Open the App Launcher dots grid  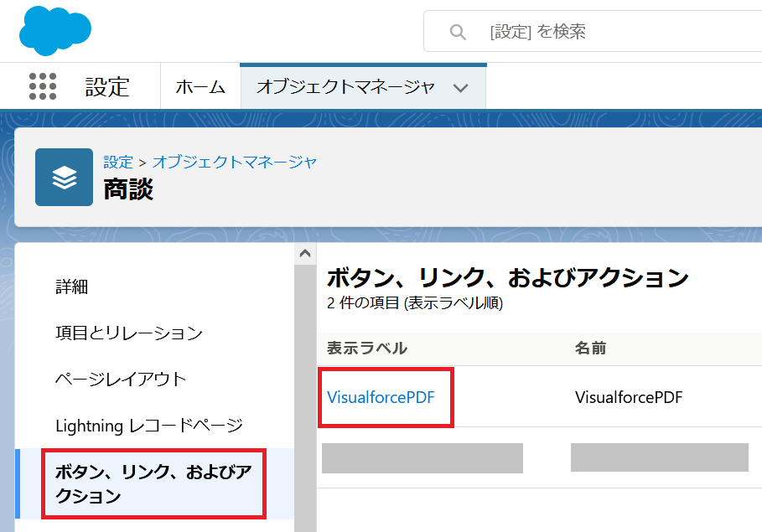(43, 86)
